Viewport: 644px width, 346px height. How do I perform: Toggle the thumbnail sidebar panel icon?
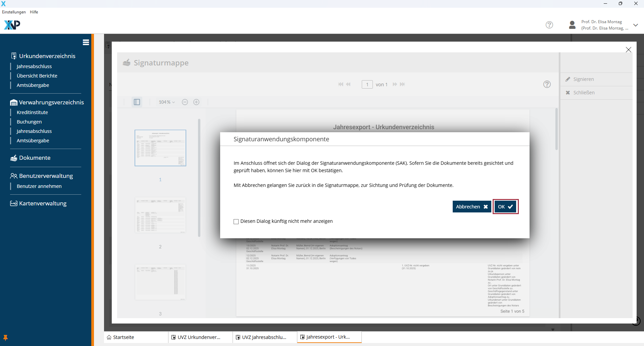pyautogui.click(x=137, y=102)
